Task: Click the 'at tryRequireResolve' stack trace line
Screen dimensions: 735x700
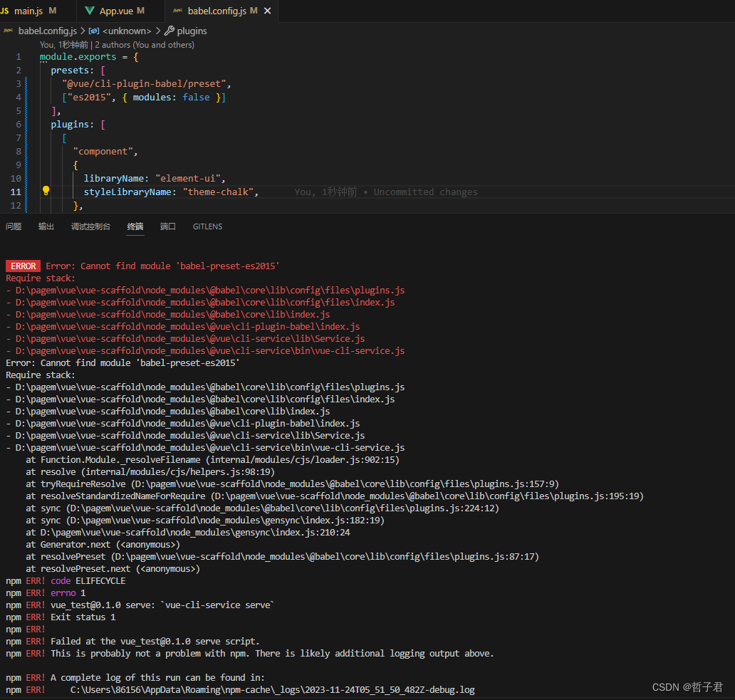Action: [x=292, y=484]
